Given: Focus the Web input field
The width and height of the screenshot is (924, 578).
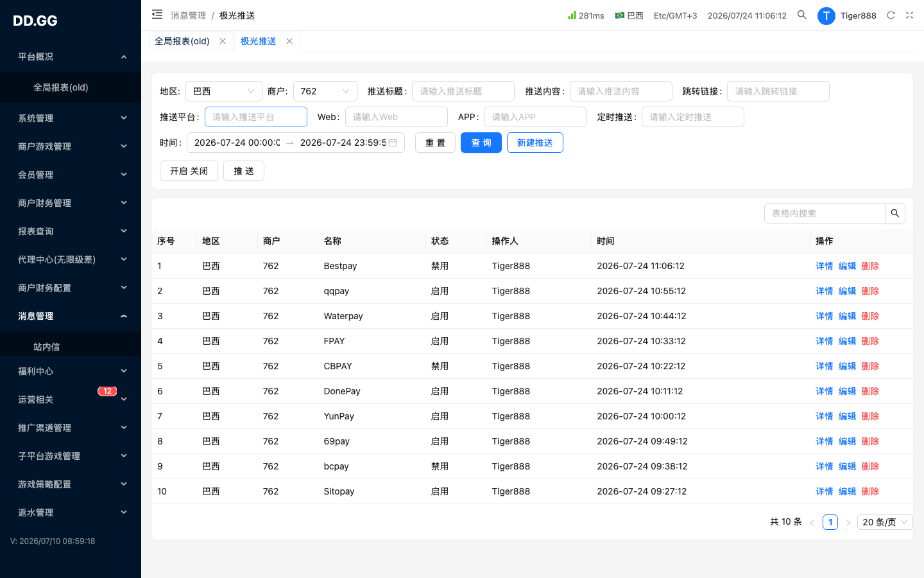Looking at the screenshot, I should coord(397,117).
